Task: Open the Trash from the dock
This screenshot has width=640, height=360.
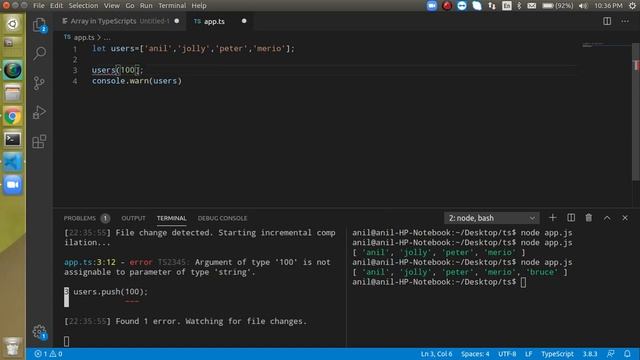Action: click(x=13, y=347)
